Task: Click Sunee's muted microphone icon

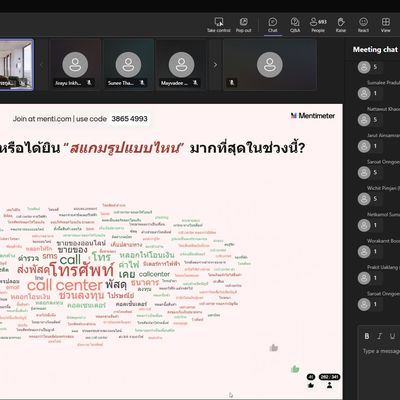Action: point(142,82)
